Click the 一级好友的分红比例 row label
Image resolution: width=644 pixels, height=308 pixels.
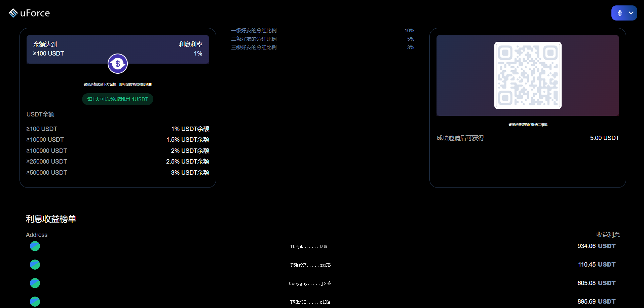pyautogui.click(x=254, y=31)
